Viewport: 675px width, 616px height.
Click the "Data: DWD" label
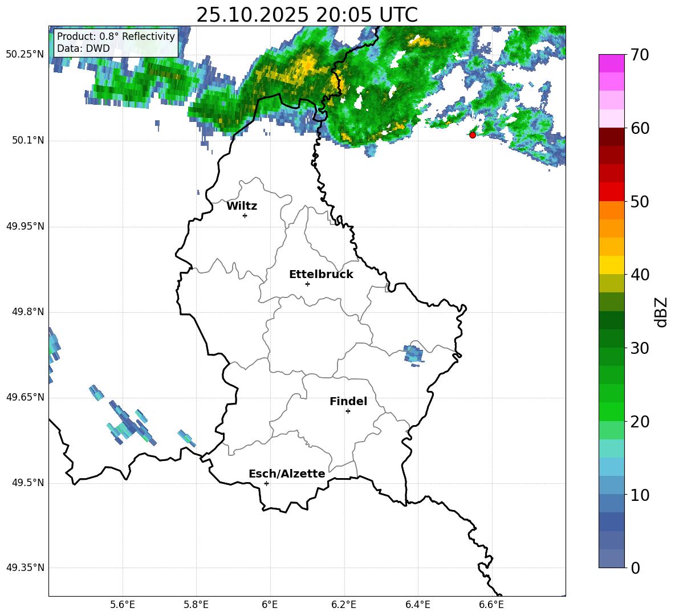83,48
